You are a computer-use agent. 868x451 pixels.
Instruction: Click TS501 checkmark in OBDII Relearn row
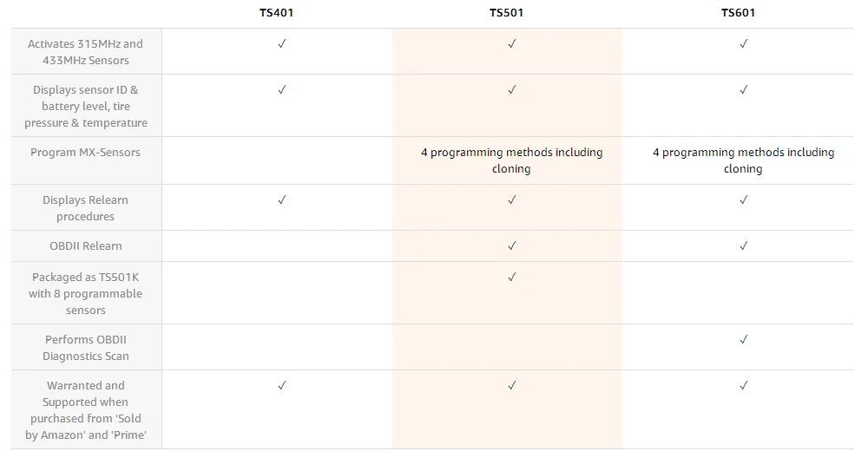(512, 246)
